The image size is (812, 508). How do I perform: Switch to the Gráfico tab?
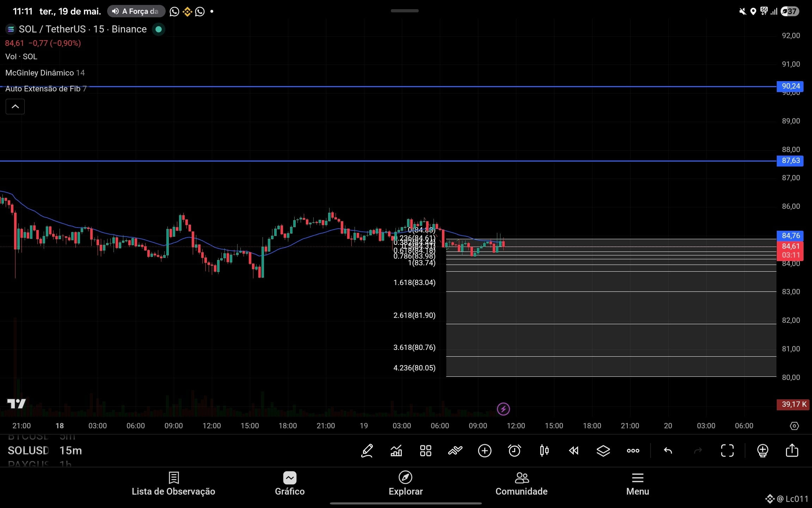pyautogui.click(x=290, y=484)
